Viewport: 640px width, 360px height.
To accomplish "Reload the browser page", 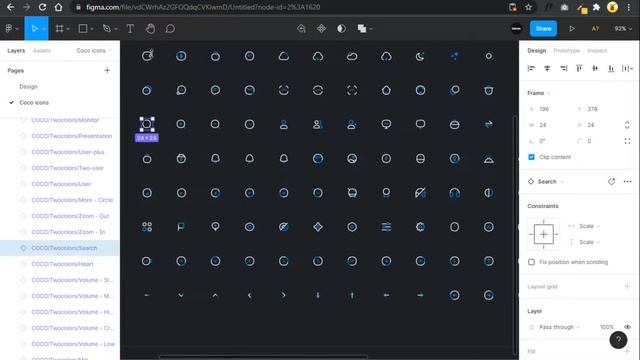I will tap(42, 7).
